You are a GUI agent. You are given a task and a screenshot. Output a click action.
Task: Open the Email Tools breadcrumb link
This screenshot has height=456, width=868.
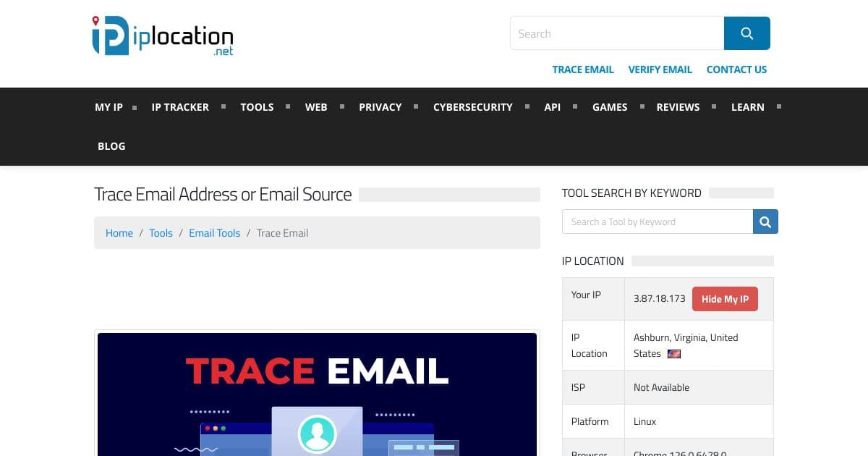(x=214, y=232)
